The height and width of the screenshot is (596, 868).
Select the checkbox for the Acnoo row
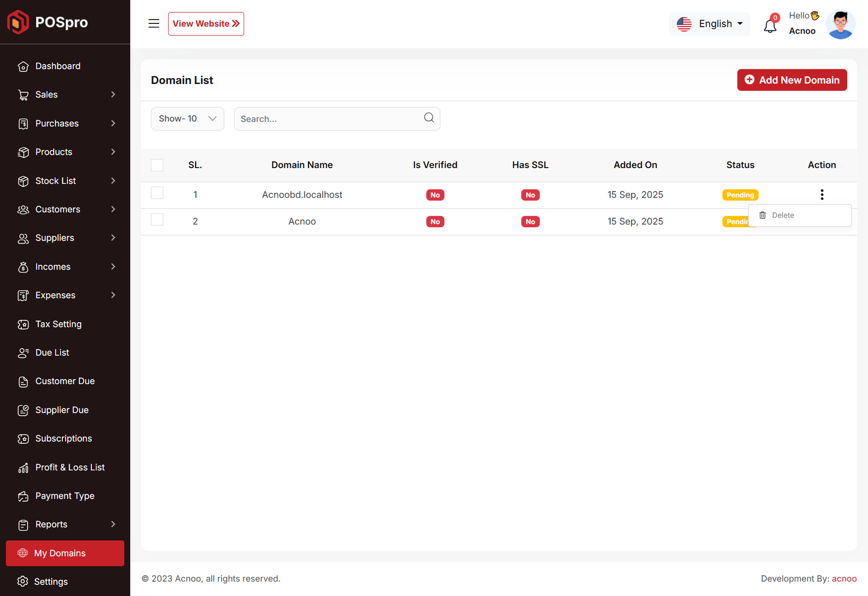[x=157, y=220]
